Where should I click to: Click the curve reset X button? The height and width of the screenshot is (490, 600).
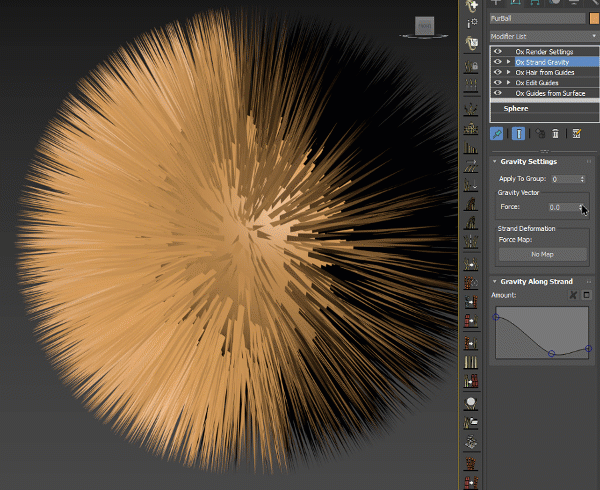573,296
